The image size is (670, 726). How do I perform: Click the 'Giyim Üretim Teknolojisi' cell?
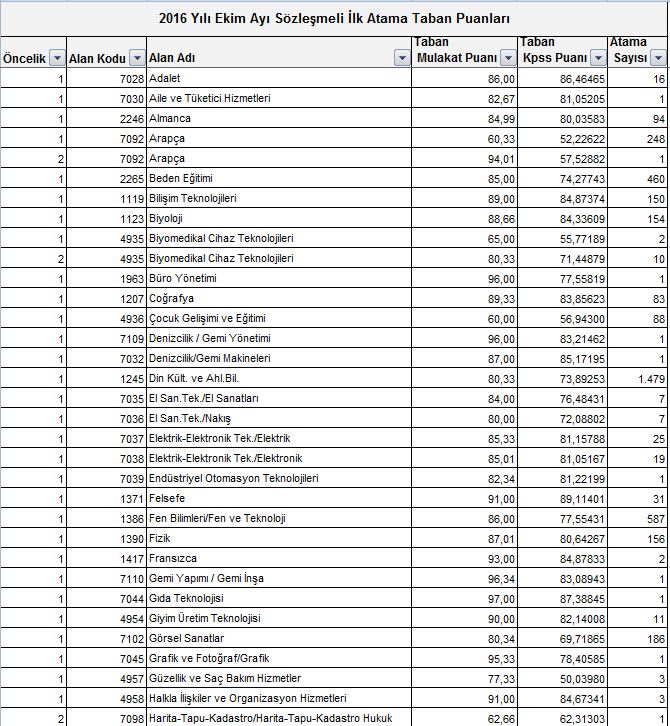point(279,618)
